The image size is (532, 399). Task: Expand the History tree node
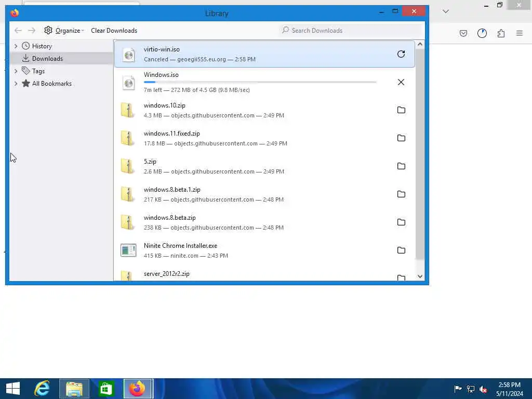[16, 46]
